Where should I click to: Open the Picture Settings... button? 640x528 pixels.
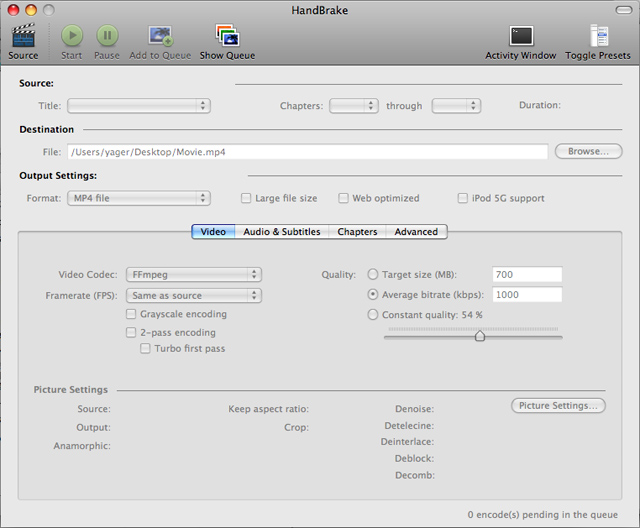click(558, 405)
